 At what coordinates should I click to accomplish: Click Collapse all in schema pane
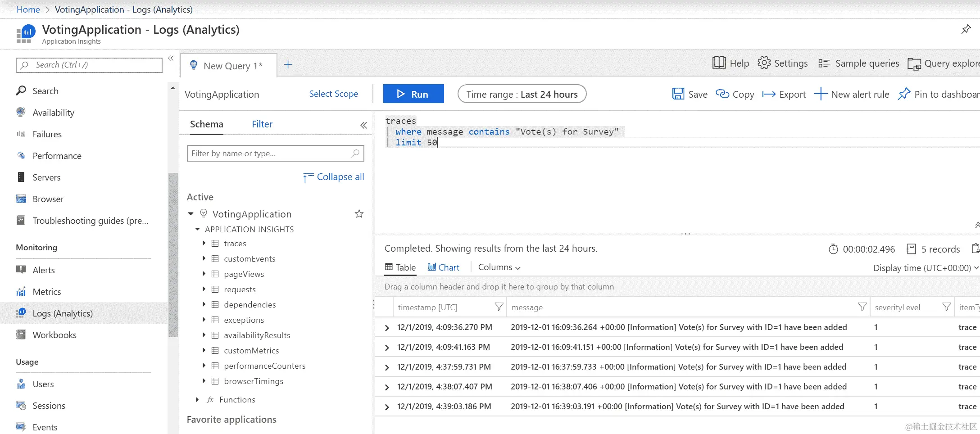click(334, 177)
